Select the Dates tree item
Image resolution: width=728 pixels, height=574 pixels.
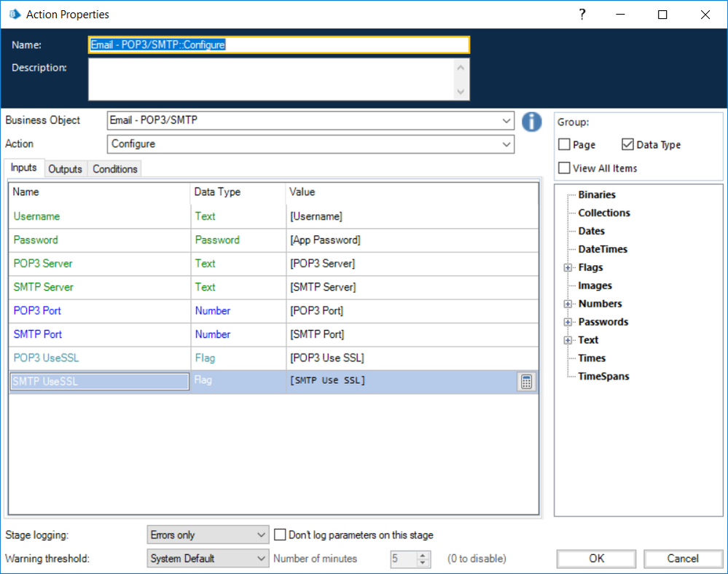592,231
